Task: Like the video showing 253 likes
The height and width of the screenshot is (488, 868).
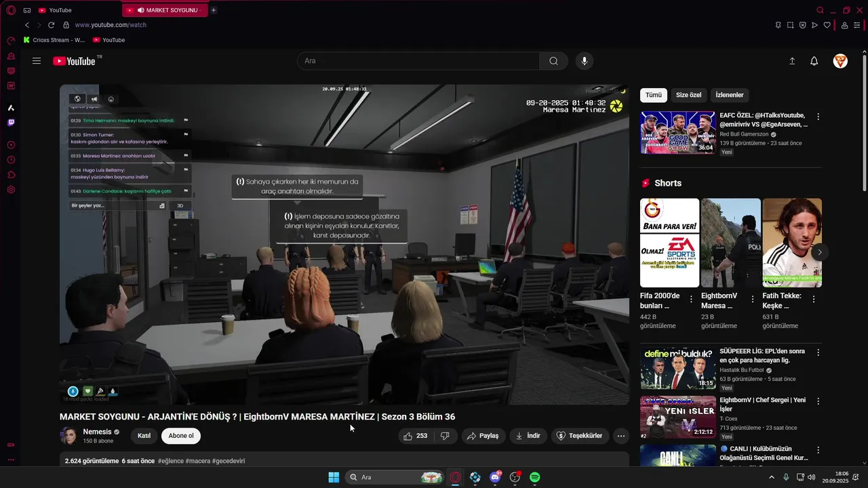Action: click(x=416, y=436)
